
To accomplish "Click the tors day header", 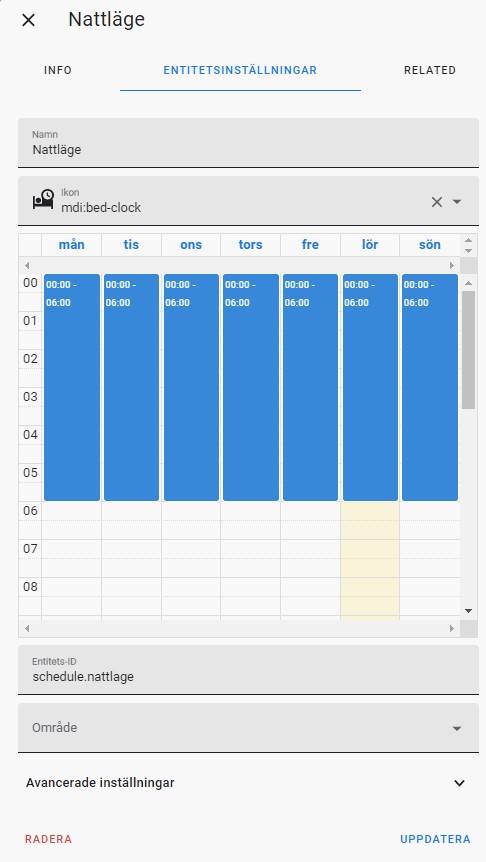I will [x=250, y=245].
